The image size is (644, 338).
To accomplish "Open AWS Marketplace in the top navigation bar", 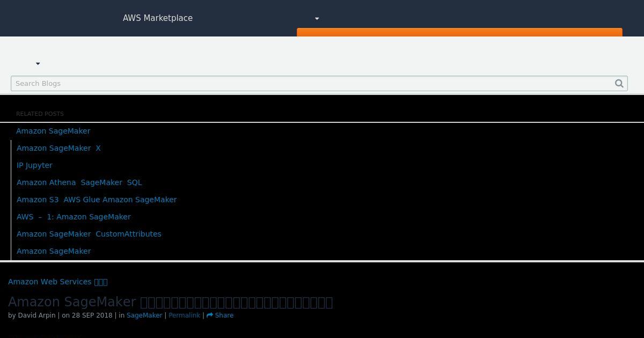I will tap(158, 18).
